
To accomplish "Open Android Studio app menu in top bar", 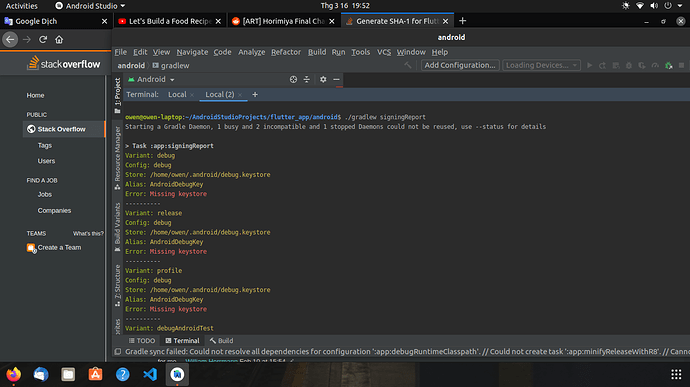I will pyautogui.click(x=90, y=6).
